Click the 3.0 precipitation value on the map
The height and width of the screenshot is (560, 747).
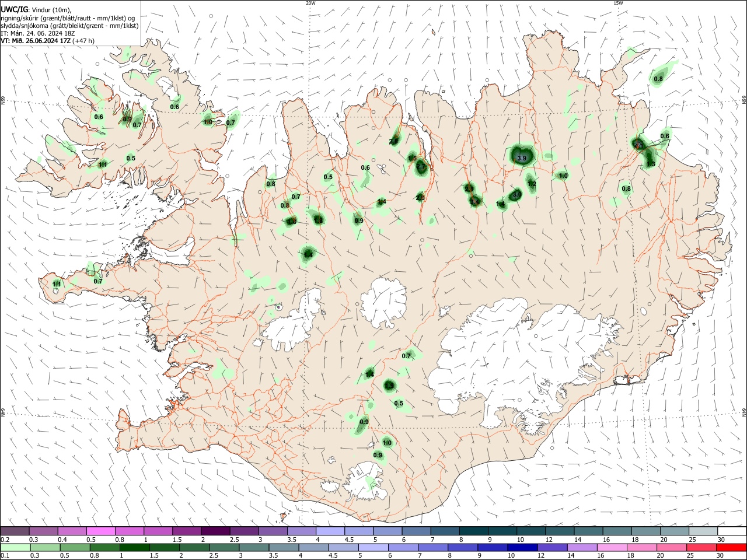point(516,194)
